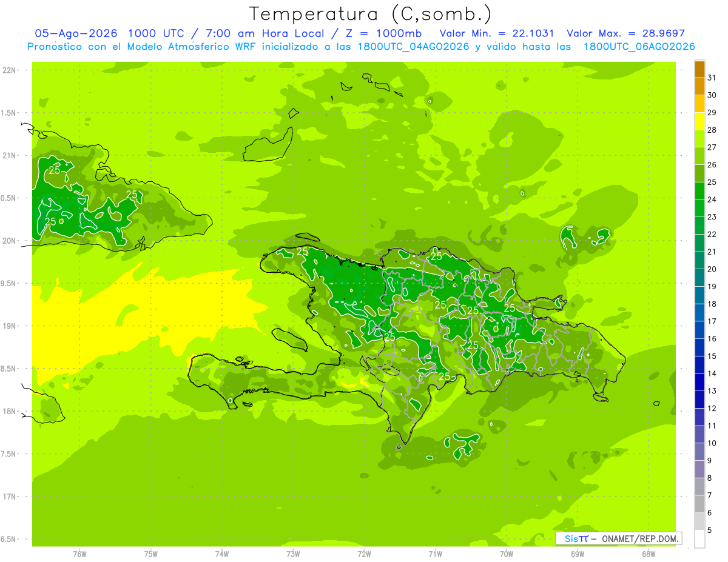Click the light orange swatch between 29 and 30
Screen dimensions: 728x562
point(699,104)
